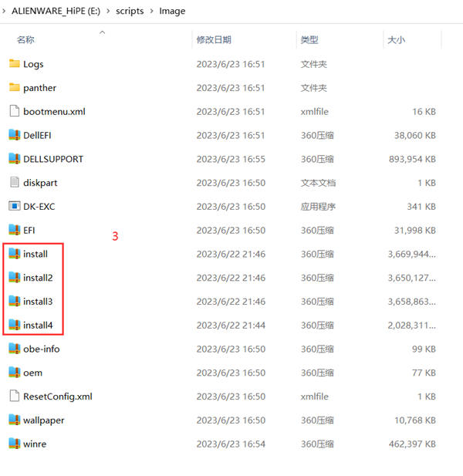Open the Logs folder icon
The height and width of the screenshot is (476, 463).
[x=14, y=64]
